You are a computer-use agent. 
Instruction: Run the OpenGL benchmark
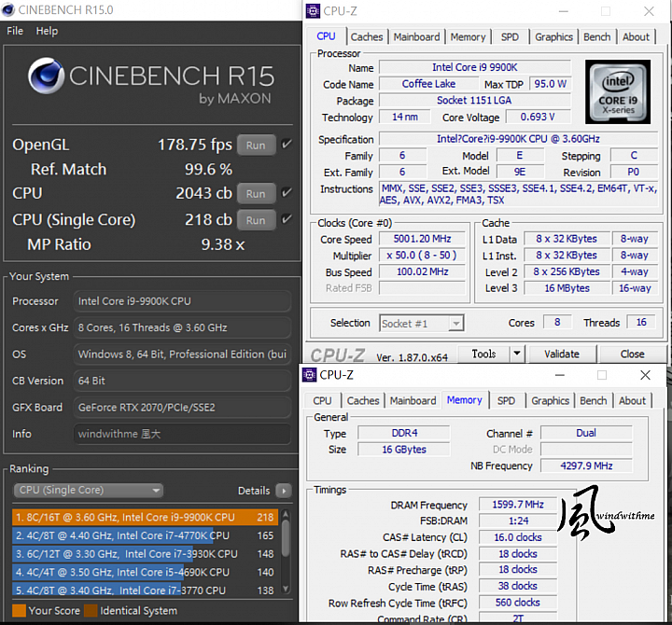pyautogui.click(x=256, y=146)
